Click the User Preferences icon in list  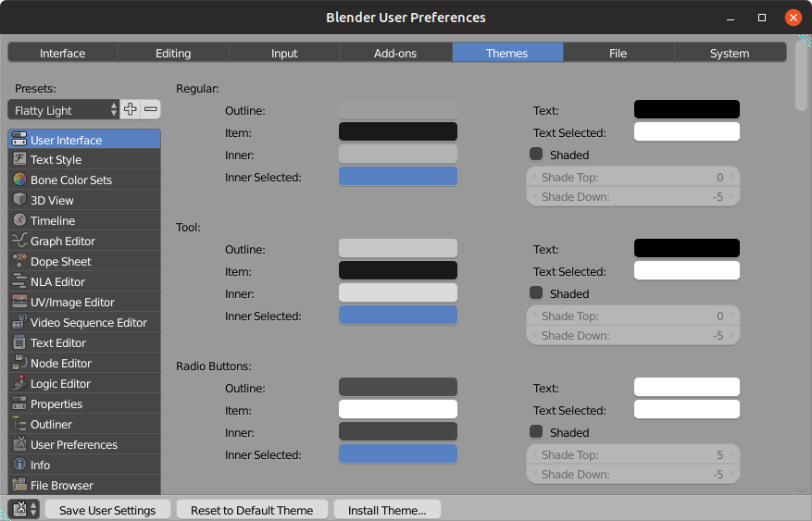19,444
